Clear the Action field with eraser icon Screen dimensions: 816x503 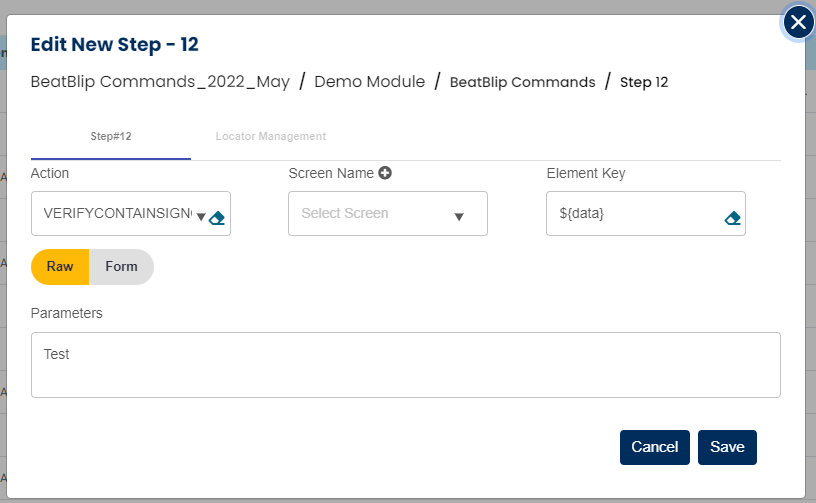217,217
